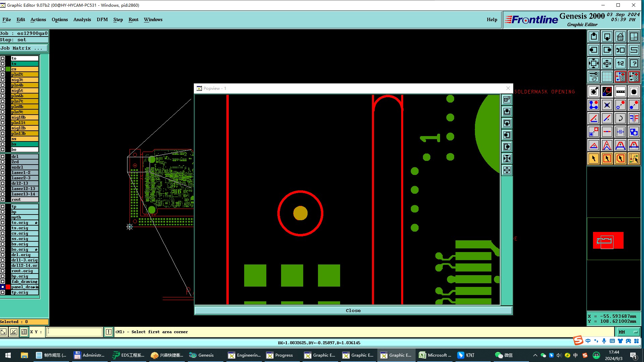Click the rotate arc edit tool

pyautogui.click(x=620, y=118)
